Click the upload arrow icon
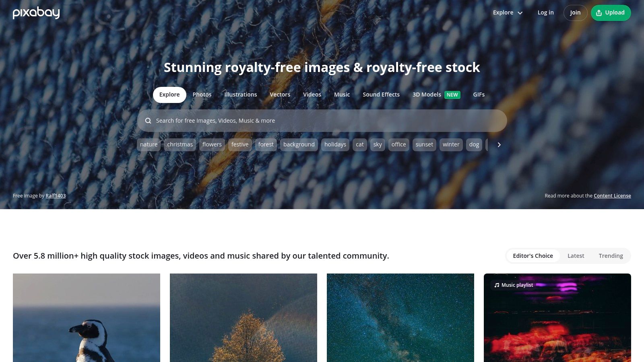The width and height of the screenshot is (644, 362). [599, 13]
